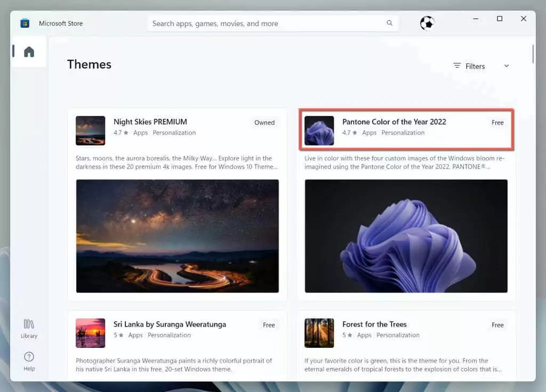The image size is (546, 392).
Task: Open the soccer ball profile avatar
Action: tap(427, 23)
